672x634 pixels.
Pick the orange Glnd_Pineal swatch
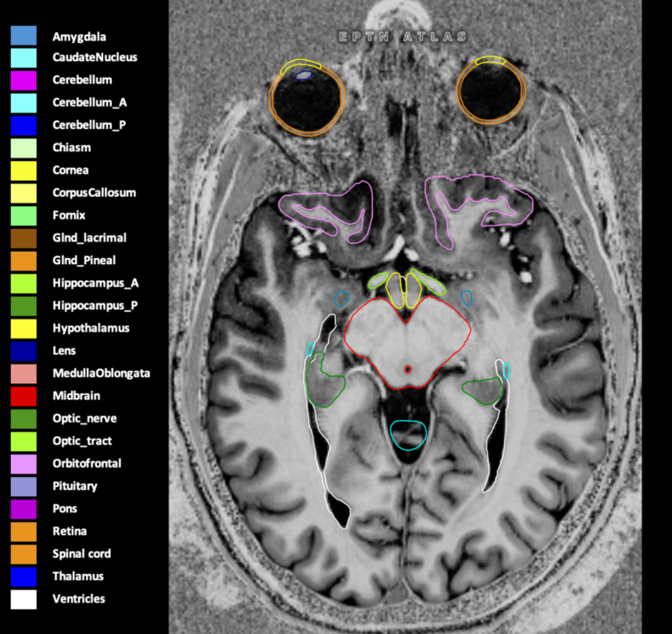coord(23,261)
